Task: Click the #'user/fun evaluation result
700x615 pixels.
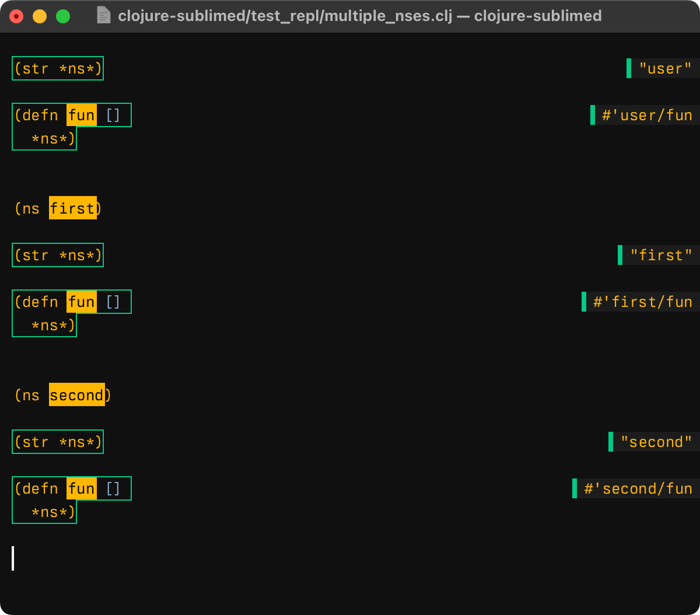Action: coord(647,116)
